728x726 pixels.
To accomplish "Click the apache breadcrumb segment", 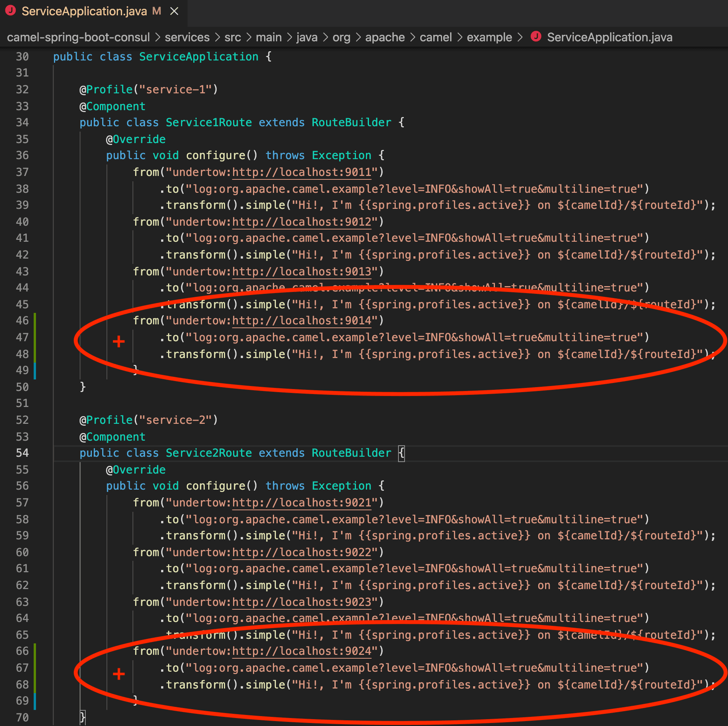I will 385,37.
